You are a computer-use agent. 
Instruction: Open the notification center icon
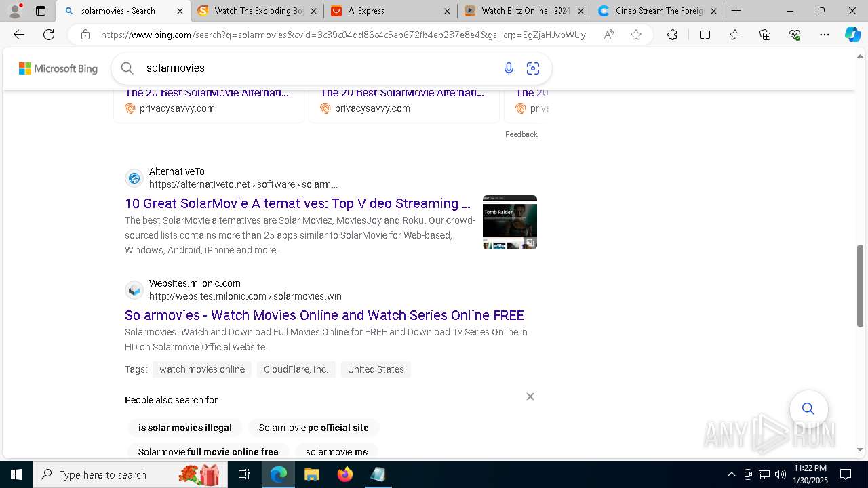pyautogui.click(x=846, y=474)
